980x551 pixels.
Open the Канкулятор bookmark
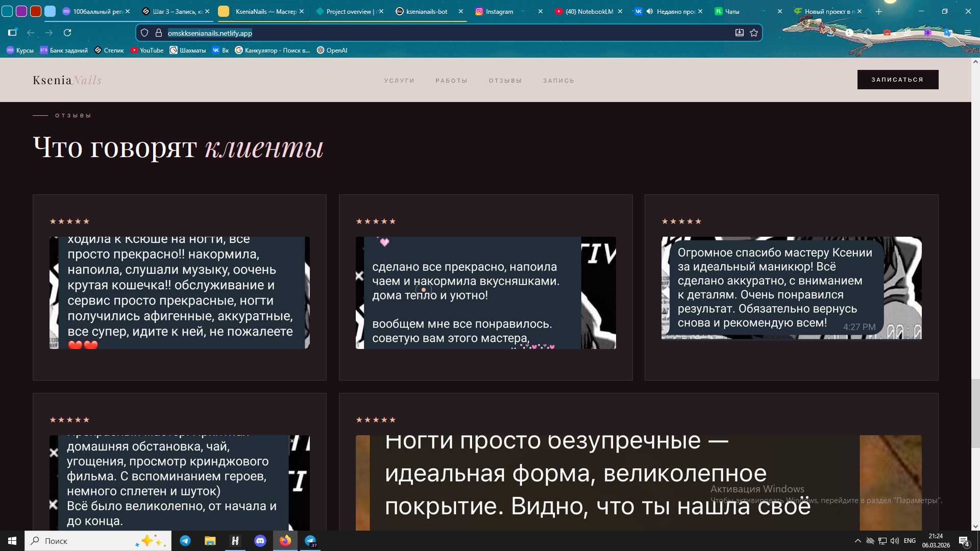273,50
